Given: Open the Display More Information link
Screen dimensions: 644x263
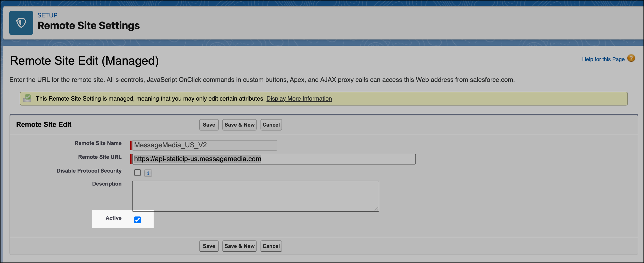Looking at the screenshot, I should [299, 98].
